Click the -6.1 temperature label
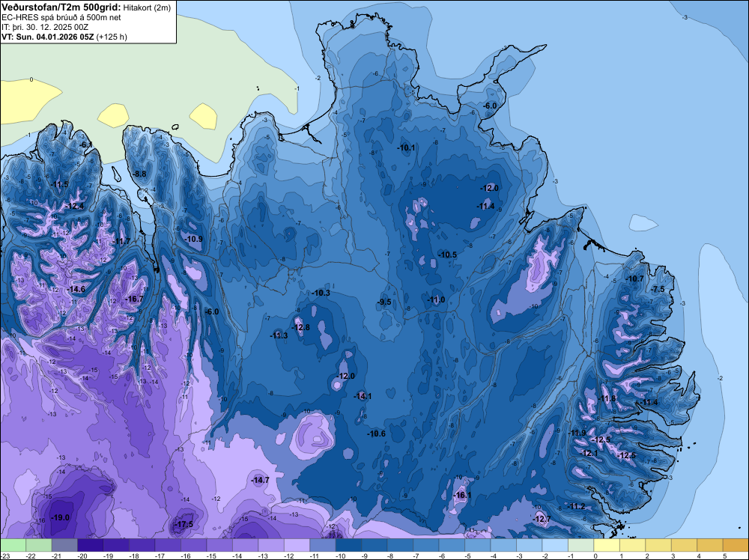The height and width of the screenshot is (560, 749). coord(85,144)
